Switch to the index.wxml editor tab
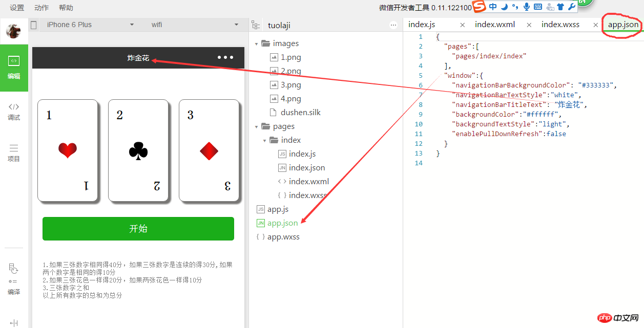Screen dimensions: 644x328 point(495,25)
